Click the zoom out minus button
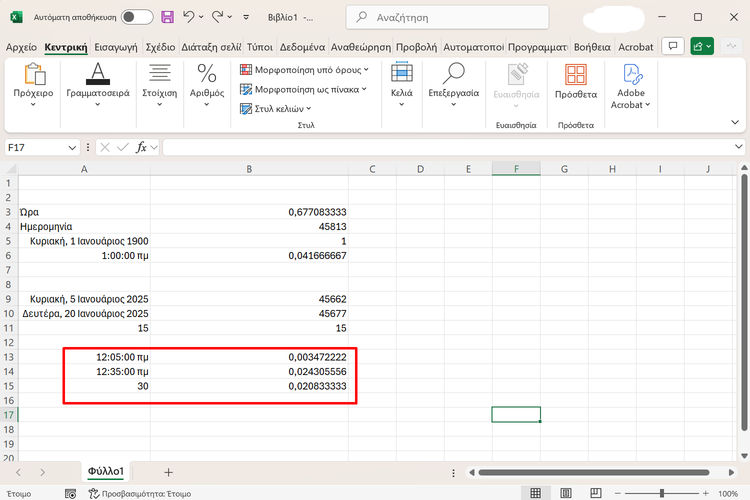Image resolution: width=750 pixels, height=500 pixels. 618,493
